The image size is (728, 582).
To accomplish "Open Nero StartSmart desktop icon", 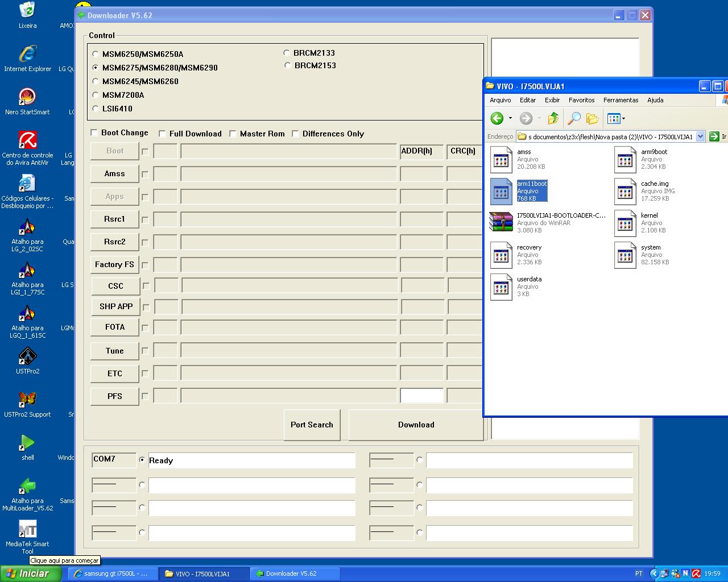I will [x=27, y=97].
